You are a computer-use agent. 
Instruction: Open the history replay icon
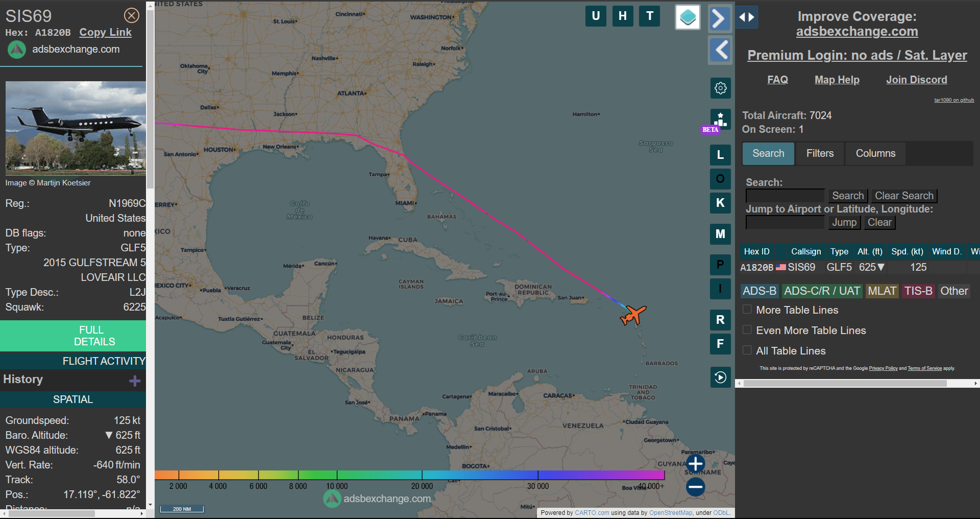coord(721,378)
